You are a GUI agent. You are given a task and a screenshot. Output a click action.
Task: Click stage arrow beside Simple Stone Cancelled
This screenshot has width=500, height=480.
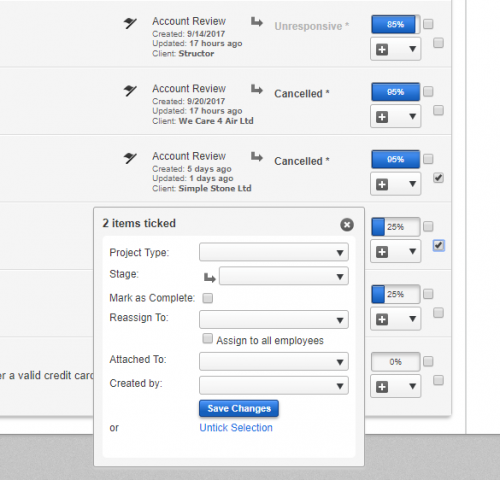pos(257,156)
